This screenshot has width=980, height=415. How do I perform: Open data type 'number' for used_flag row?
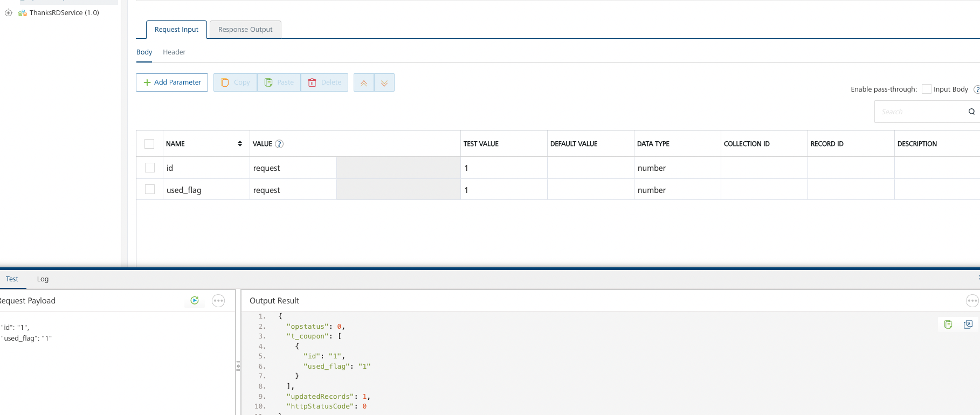coord(678,190)
